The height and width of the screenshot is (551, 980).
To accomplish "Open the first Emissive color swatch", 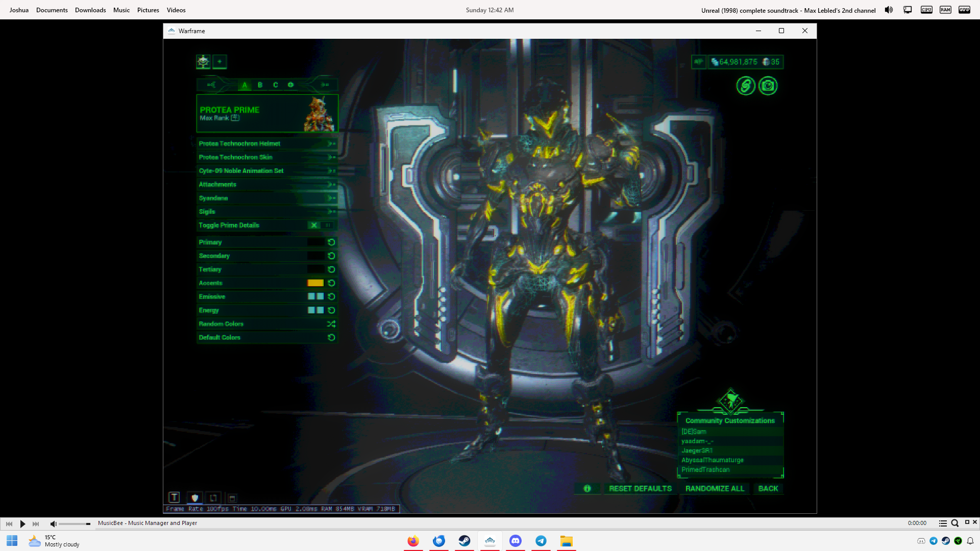I will point(311,296).
